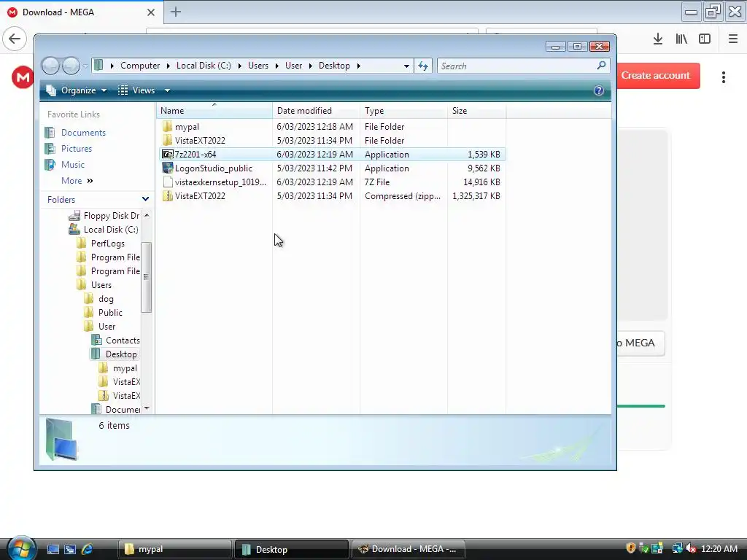This screenshot has height=560, width=747.
Task: Click the Explorer help question mark icon
Action: (599, 90)
